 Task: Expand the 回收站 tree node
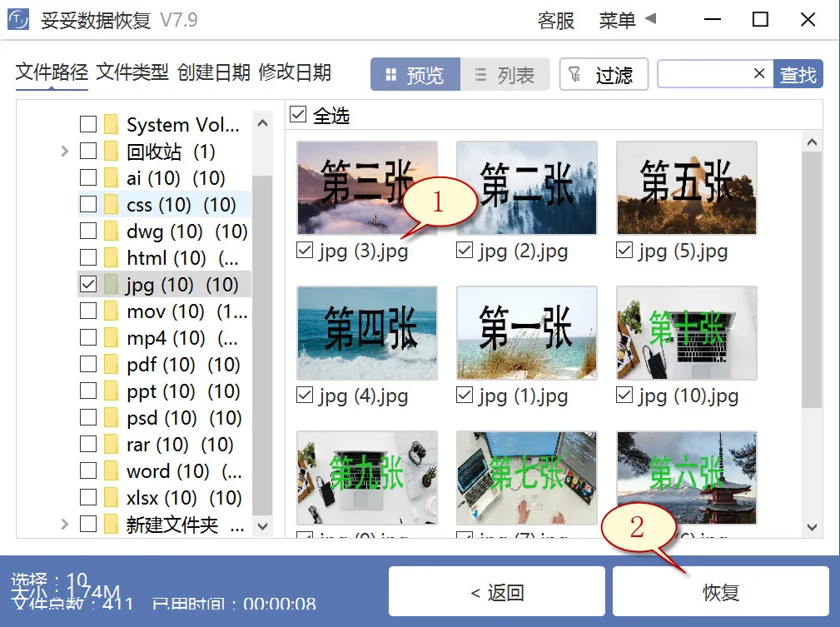pyautogui.click(x=65, y=151)
